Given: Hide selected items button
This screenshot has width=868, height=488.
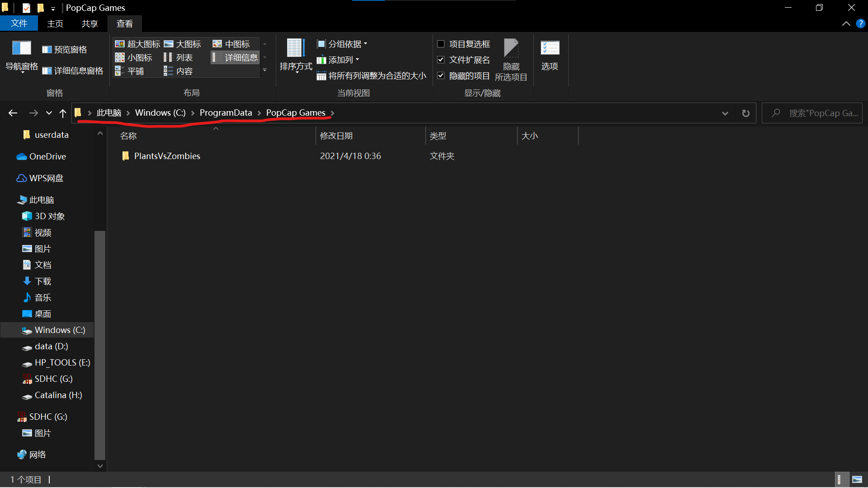Looking at the screenshot, I should tap(511, 60).
